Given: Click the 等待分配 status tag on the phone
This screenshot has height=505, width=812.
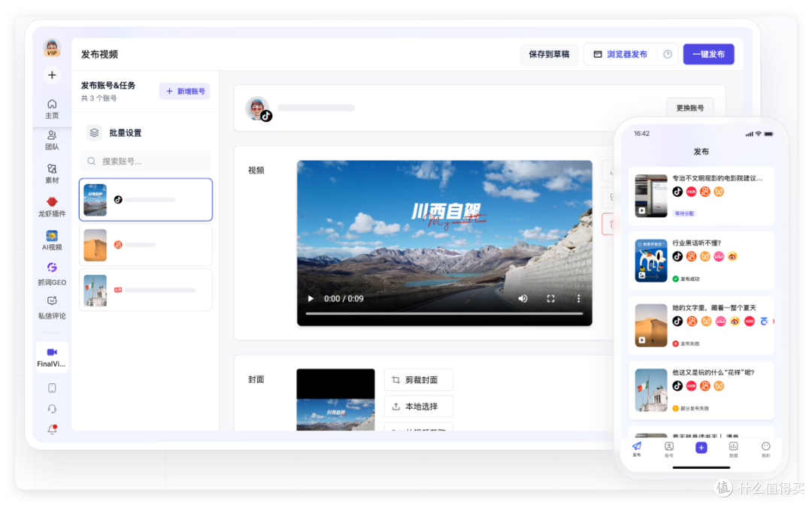Looking at the screenshot, I should pos(684,213).
